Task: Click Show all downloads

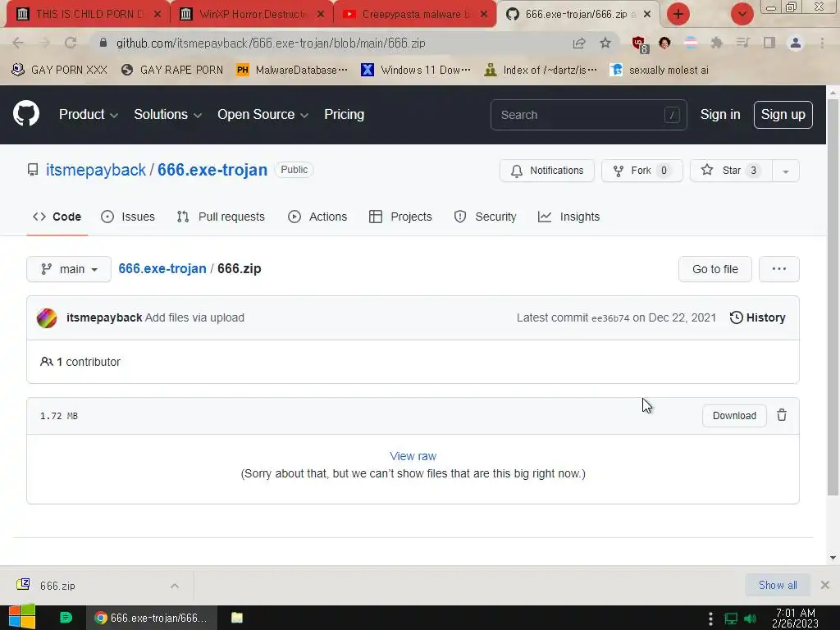Action: coord(778,585)
